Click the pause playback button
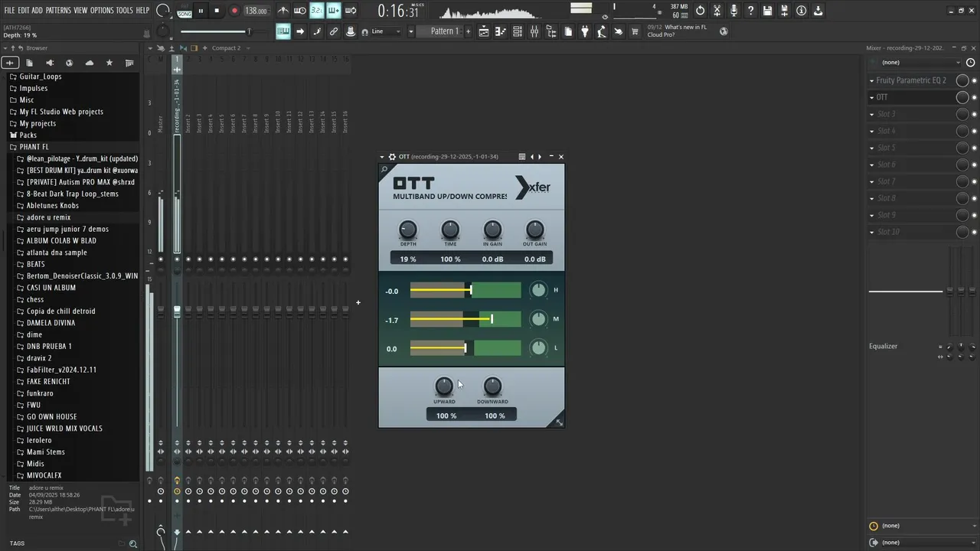980x551 pixels. (x=201, y=11)
